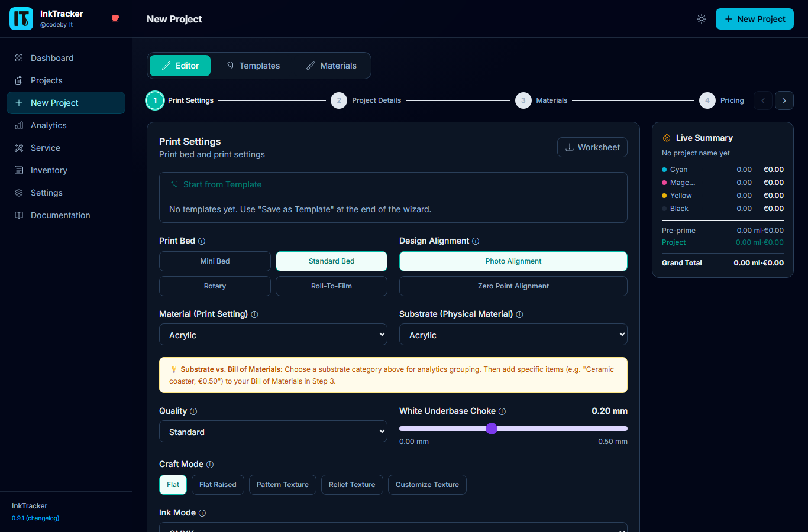This screenshot has height=532, width=808.
Task: Click the coffee cup icon beside InkTracker
Action: (115, 19)
